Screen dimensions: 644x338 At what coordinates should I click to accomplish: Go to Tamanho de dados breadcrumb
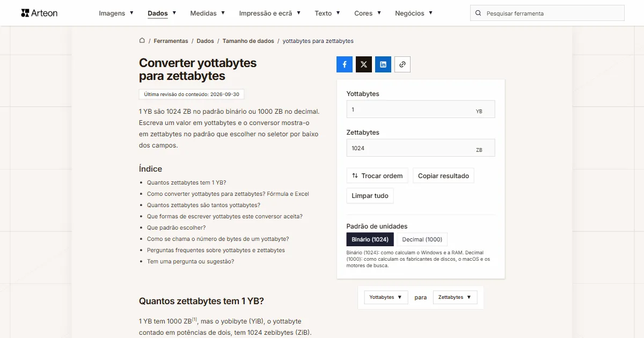(248, 41)
